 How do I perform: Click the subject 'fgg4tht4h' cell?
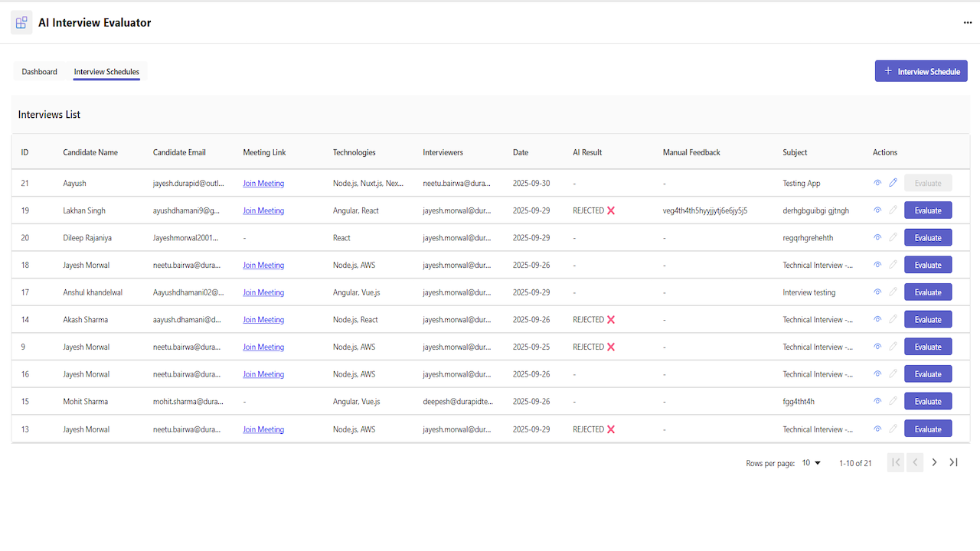[x=799, y=402]
